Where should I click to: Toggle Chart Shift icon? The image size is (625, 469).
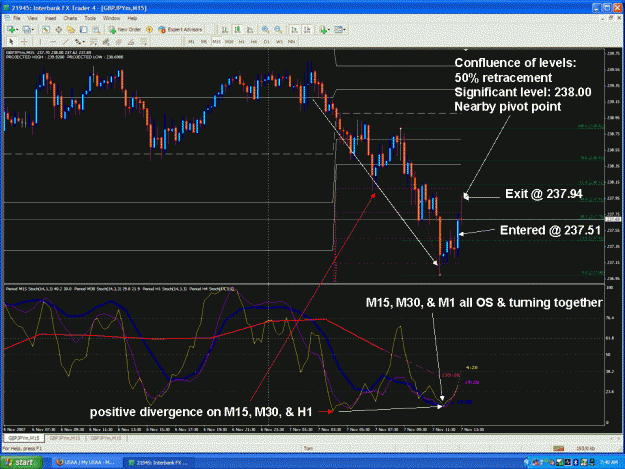[x=307, y=29]
